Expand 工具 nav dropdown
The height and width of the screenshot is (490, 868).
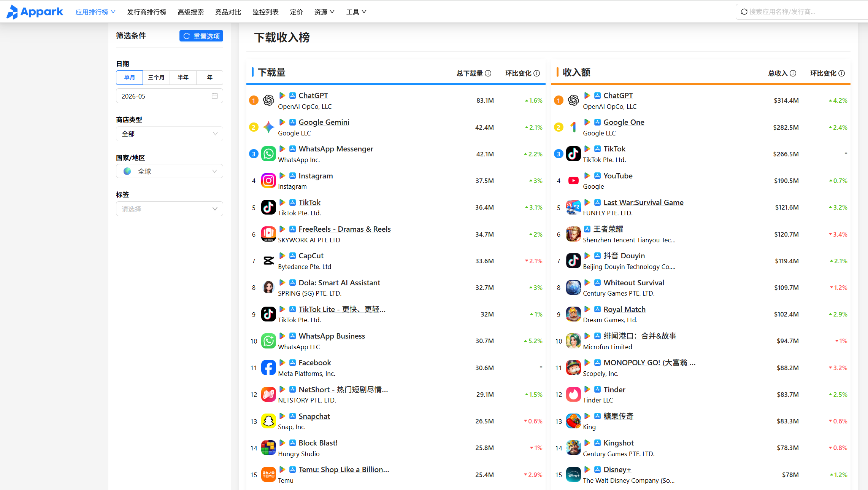coord(356,12)
